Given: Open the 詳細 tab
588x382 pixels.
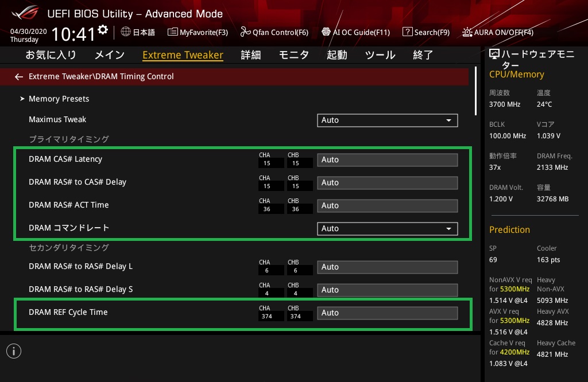Looking at the screenshot, I should click(251, 55).
